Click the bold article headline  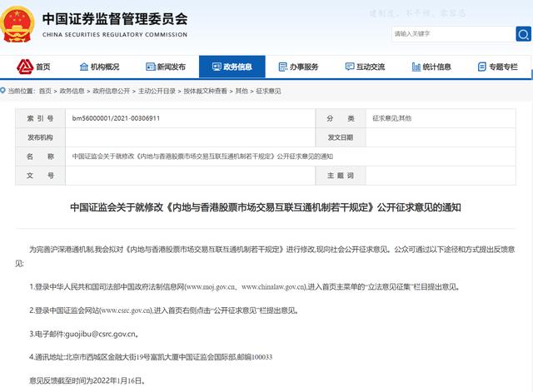coord(266,207)
